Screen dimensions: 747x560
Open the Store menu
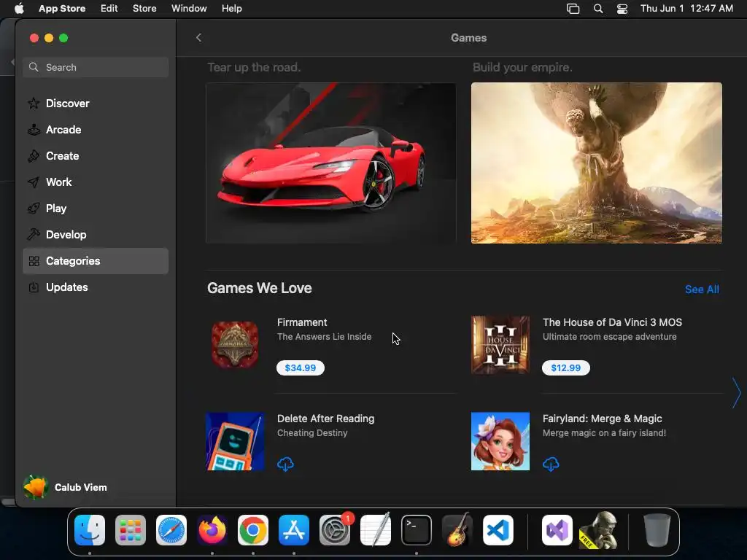(144, 9)
